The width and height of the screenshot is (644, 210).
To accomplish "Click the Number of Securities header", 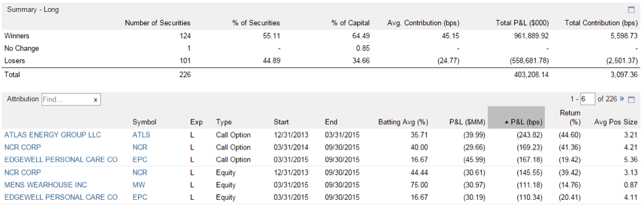I will coord(158,23).
